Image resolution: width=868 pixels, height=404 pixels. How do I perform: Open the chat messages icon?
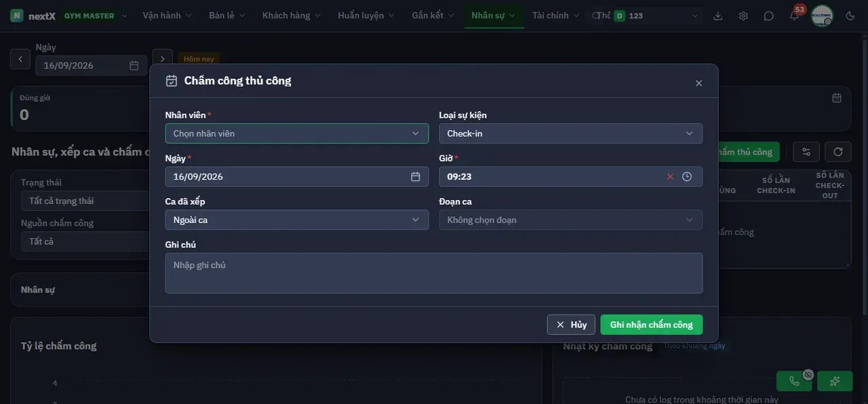(768, 16)
